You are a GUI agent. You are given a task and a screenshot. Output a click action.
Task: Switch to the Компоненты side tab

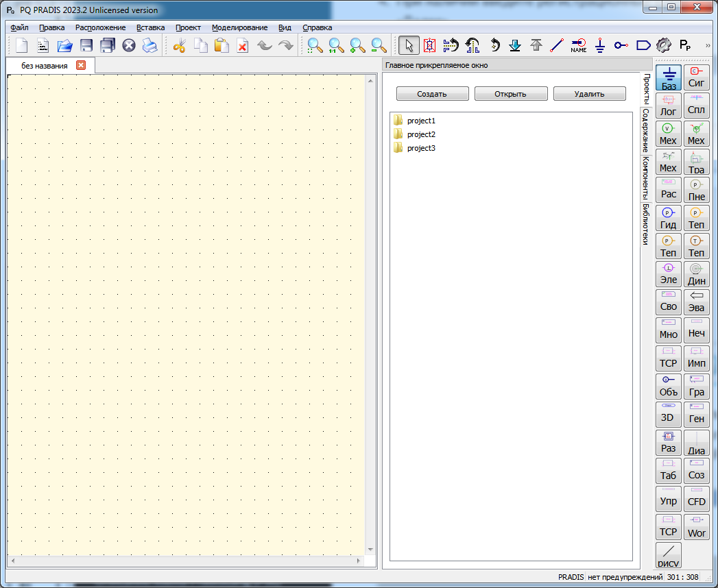[x=645, y=179]
